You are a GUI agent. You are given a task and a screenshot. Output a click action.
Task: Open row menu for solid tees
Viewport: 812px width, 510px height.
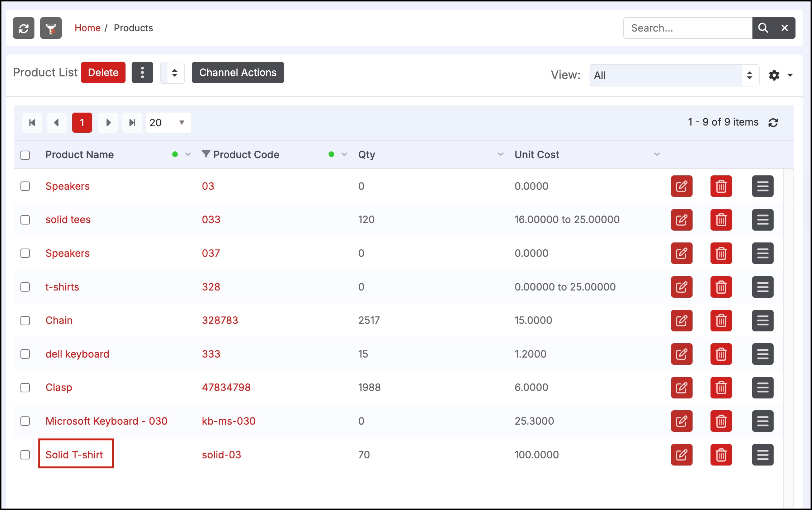763,220
